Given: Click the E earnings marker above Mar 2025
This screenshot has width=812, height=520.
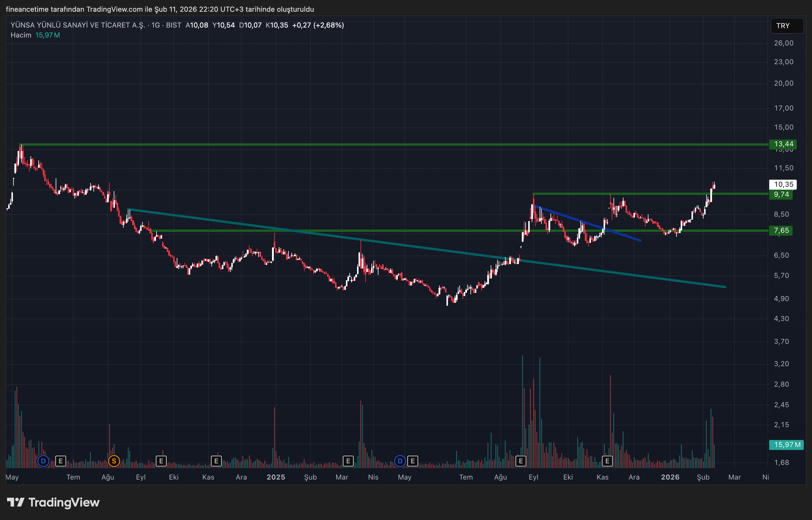Looking at the screenshot, I should coord(348,461).
